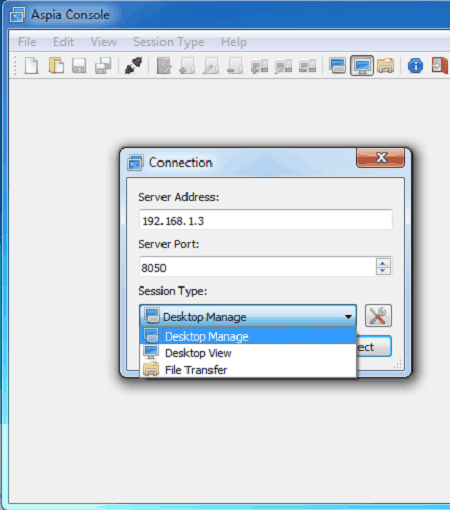
Task: Choose File Transfer in the dropdown list
Action: click(x=248, y=370)
